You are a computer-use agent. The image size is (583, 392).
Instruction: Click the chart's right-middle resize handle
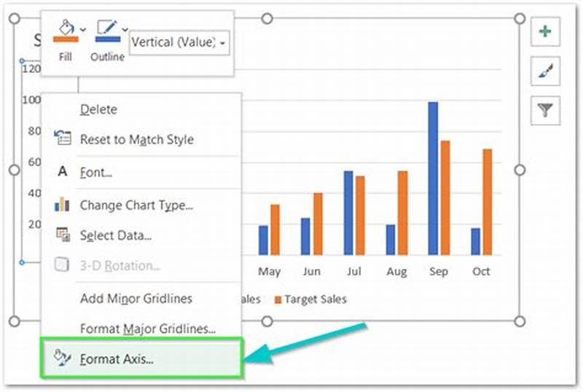click(x=520, y=170)
